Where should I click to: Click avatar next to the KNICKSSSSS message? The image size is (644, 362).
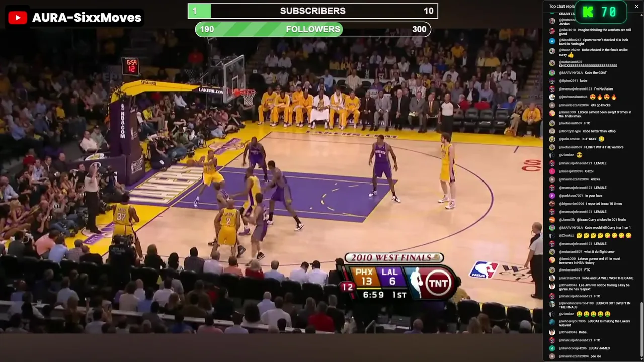(x=552, y=62)
